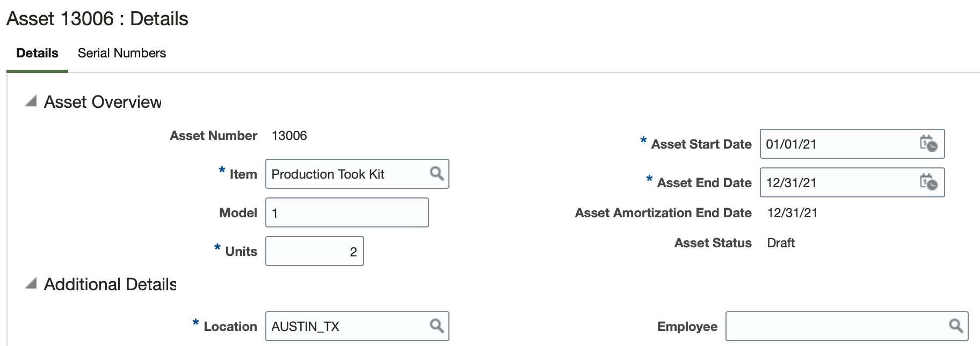Open the Asset End Date calendar picker
This screenshot has height=346, width=980.
pyautogui.click(x=928, y=182)
